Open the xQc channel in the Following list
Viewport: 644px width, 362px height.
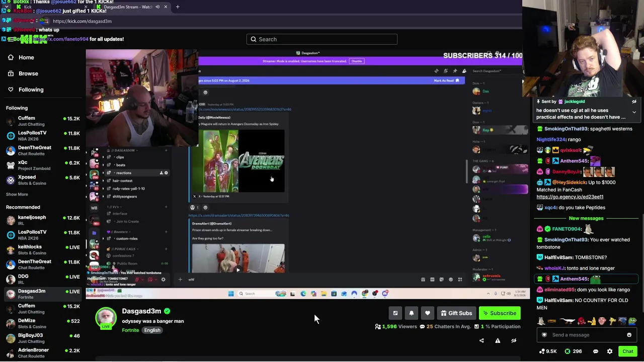43,165
